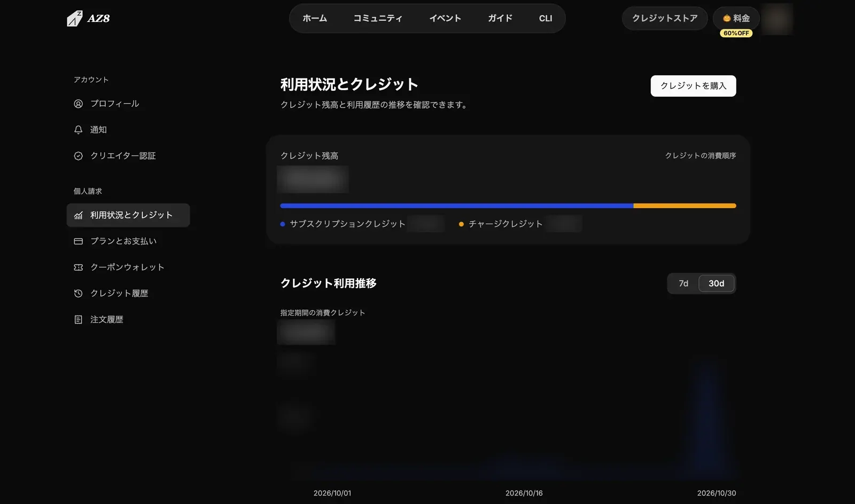Click the ticket icon beside クーポンウォレット
This screenshot has height=504, width=855.
click(x=78, y=267)
